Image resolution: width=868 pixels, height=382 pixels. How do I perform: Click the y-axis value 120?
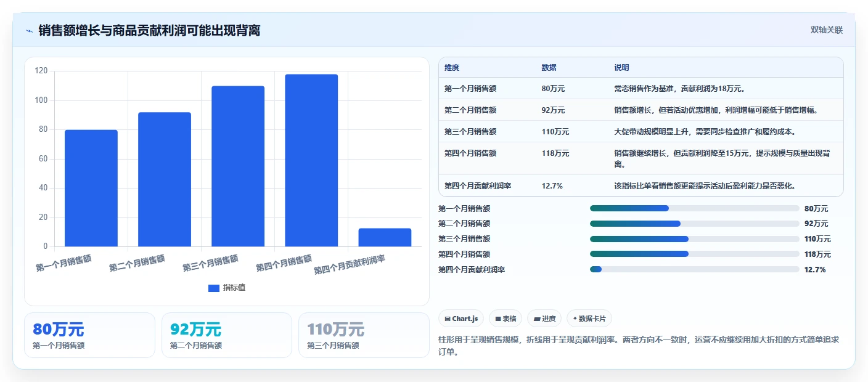(41, 71)
